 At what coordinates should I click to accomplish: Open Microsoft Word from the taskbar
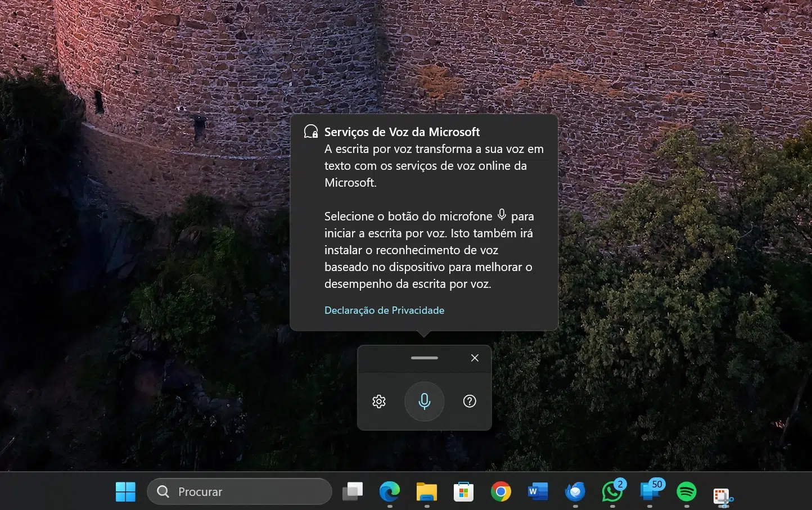click(538, 492)
